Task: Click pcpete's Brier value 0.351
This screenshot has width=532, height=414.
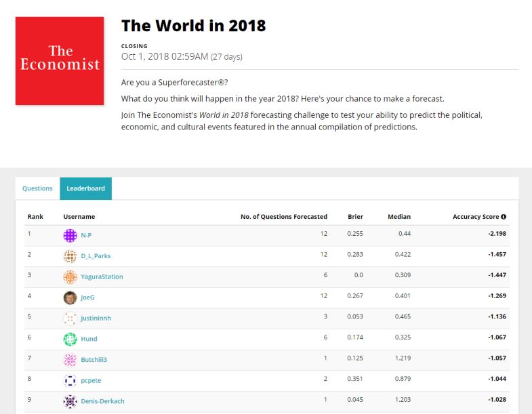Action: 355,378
